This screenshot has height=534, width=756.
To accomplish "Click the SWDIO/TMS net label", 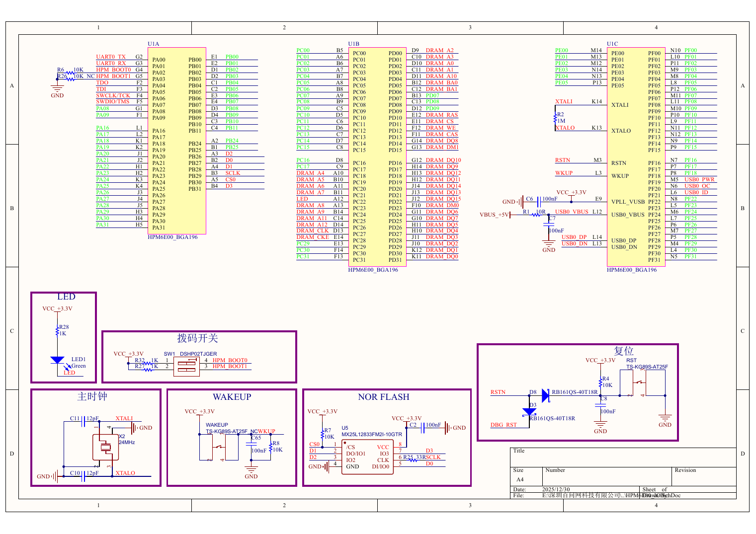I will click(113, 101).
